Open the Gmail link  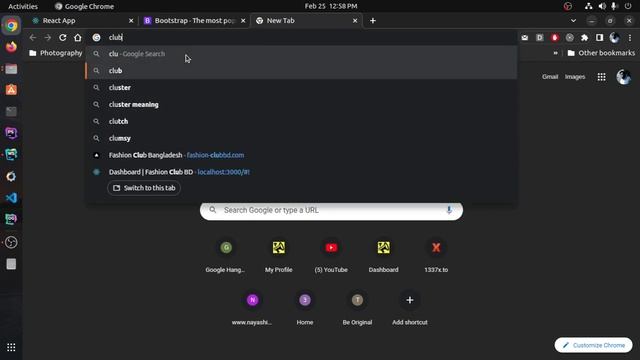[x=550, y=77]
